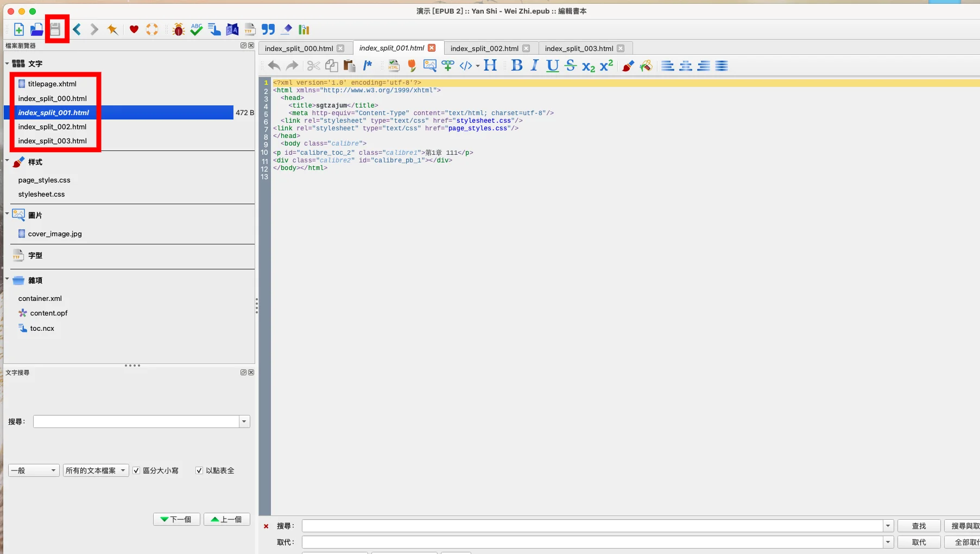Switch to index_split_000.html tab
The height and width of the screenshot is (554, 980).
(x=299, y=48)
